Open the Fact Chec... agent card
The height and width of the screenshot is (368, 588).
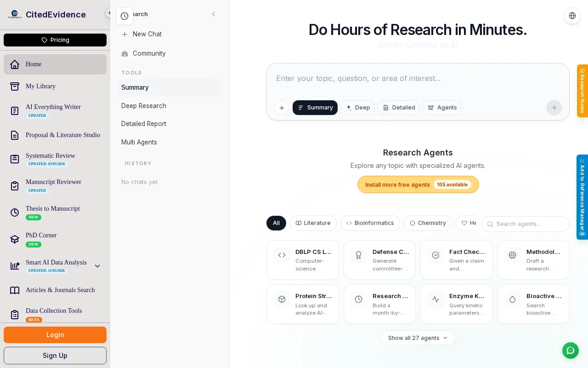tap(457, 260)
